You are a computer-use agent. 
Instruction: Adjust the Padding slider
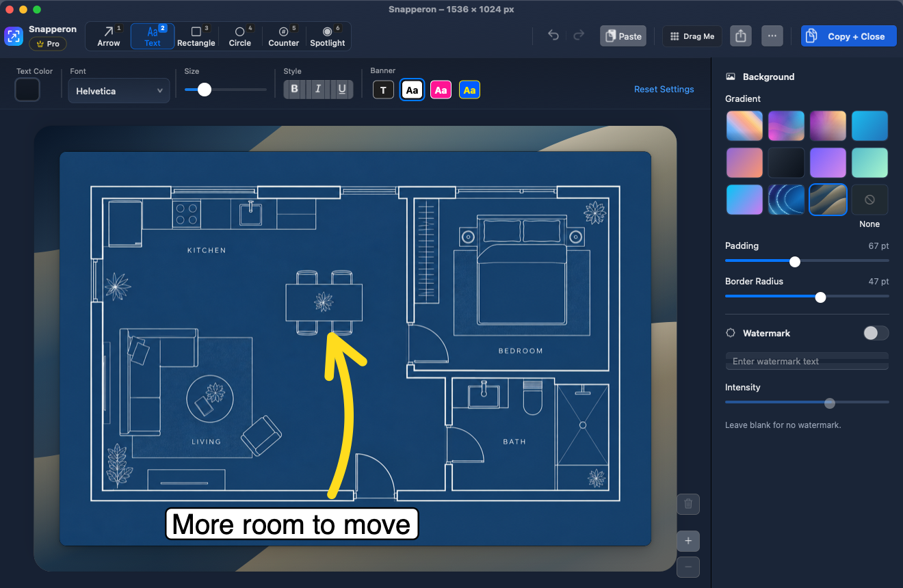click(807, 261)
